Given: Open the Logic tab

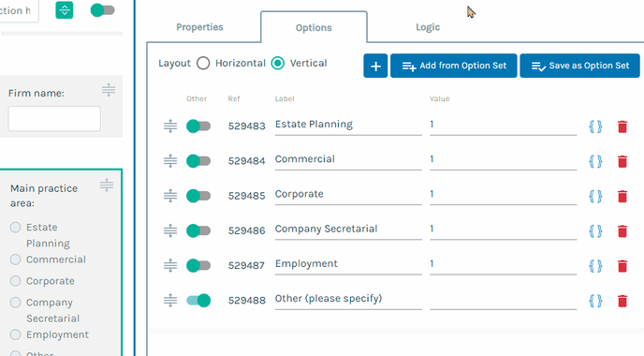Looking at the screenshot, I should click(428, 27).
